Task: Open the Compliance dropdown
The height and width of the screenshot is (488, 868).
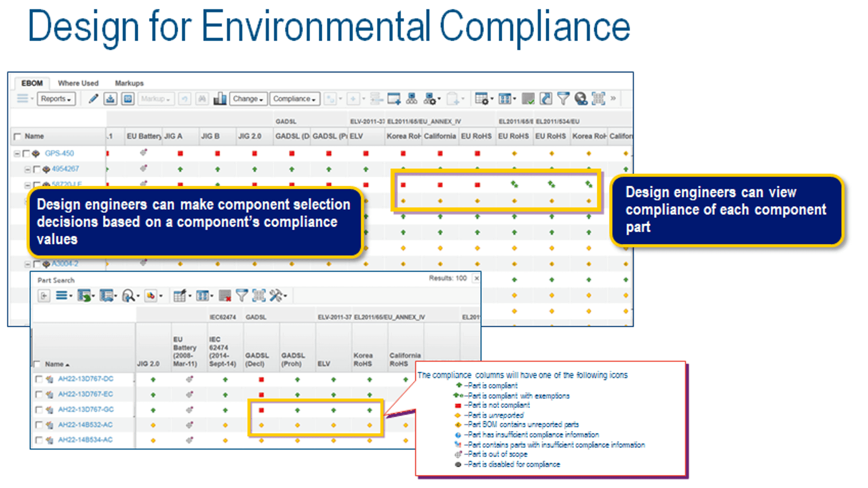Action: 294,99
